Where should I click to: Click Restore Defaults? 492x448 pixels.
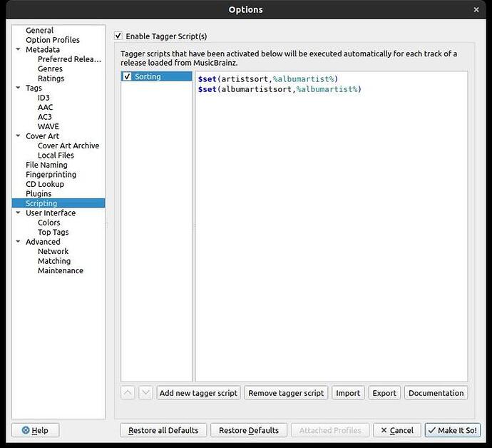[x=249, y=430]
